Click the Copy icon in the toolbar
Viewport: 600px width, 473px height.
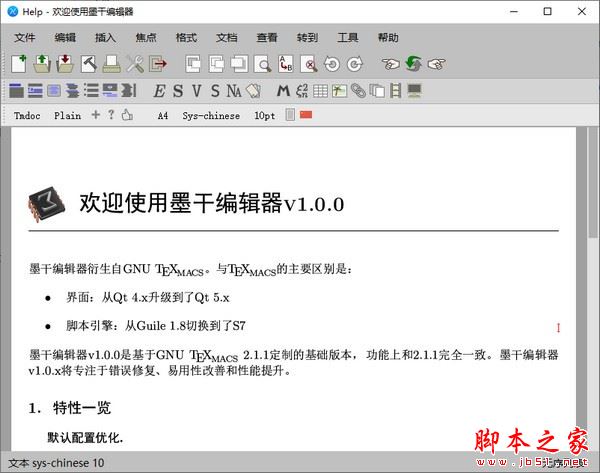coord(217,64)
